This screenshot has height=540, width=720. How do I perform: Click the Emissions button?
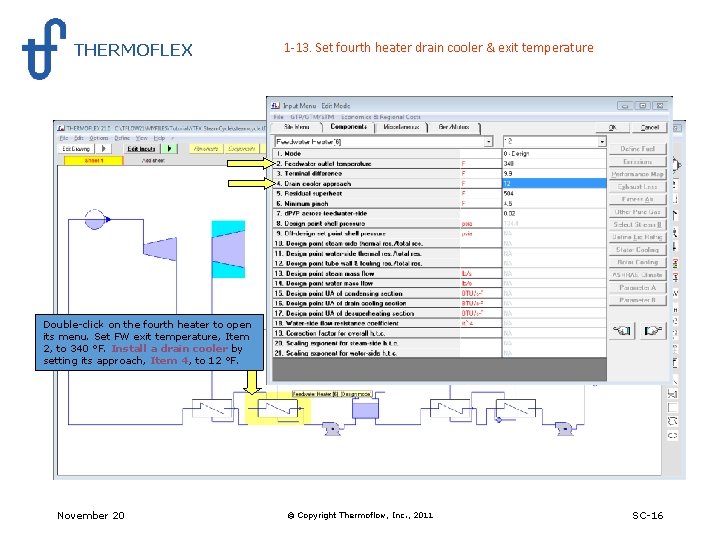tap(638, 162)
